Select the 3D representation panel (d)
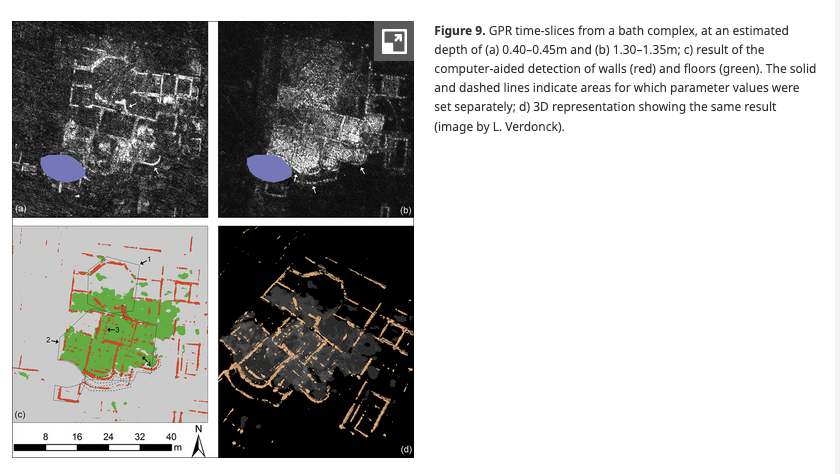840x474 pixels. (315, 340)
